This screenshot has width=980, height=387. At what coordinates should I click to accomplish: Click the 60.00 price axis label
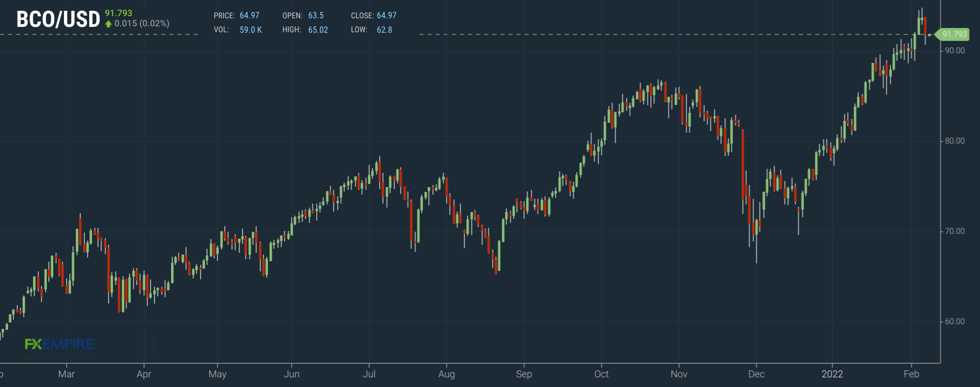click(955, 321)
